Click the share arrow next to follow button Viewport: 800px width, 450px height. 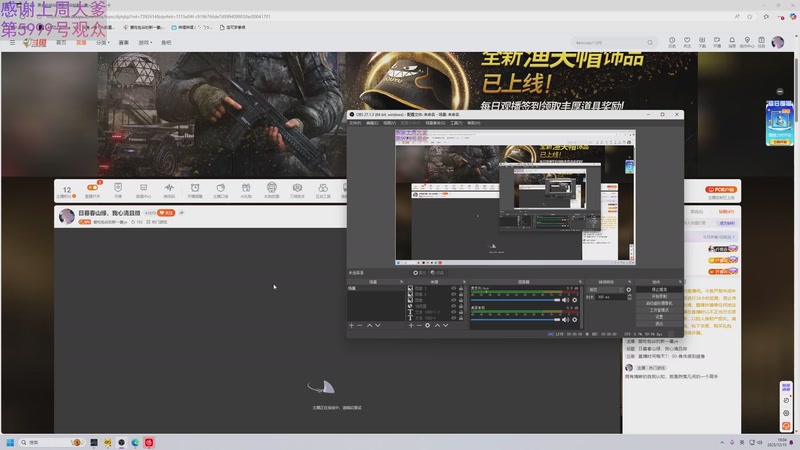pos(181,213)
